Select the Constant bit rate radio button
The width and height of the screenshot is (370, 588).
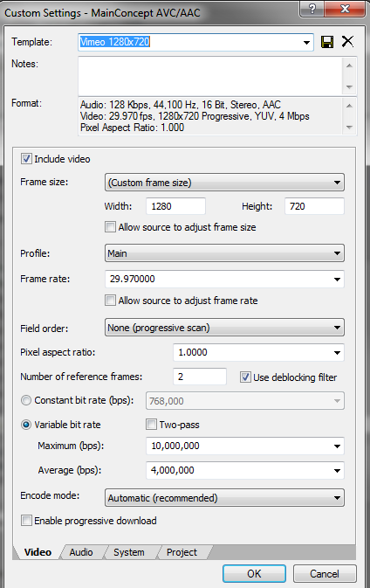pyautogui.click(x=26, y=400)
